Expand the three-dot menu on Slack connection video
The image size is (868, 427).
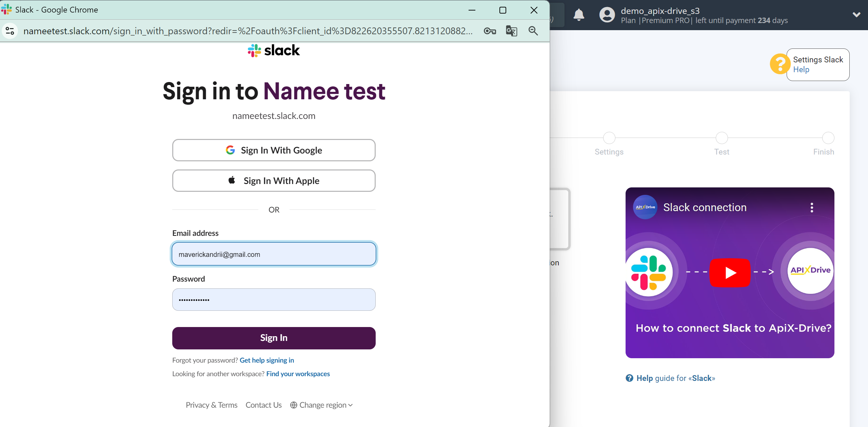(x=812, y=207)
